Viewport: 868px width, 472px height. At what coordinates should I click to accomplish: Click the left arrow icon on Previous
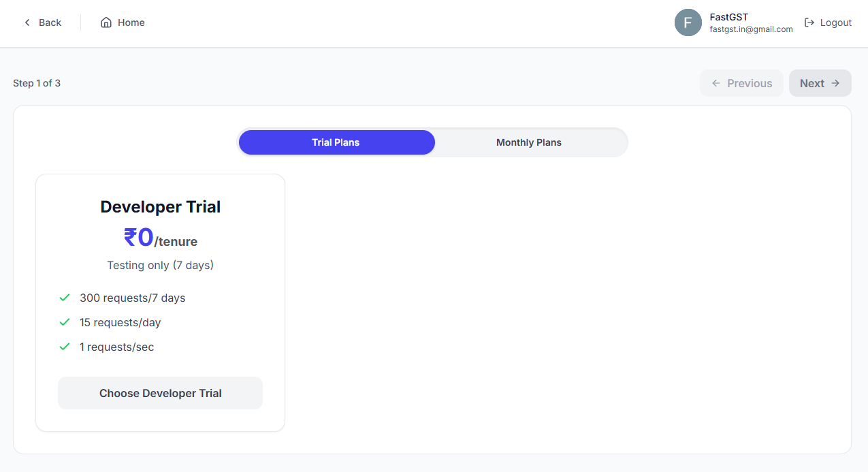[x=716, y=83]
